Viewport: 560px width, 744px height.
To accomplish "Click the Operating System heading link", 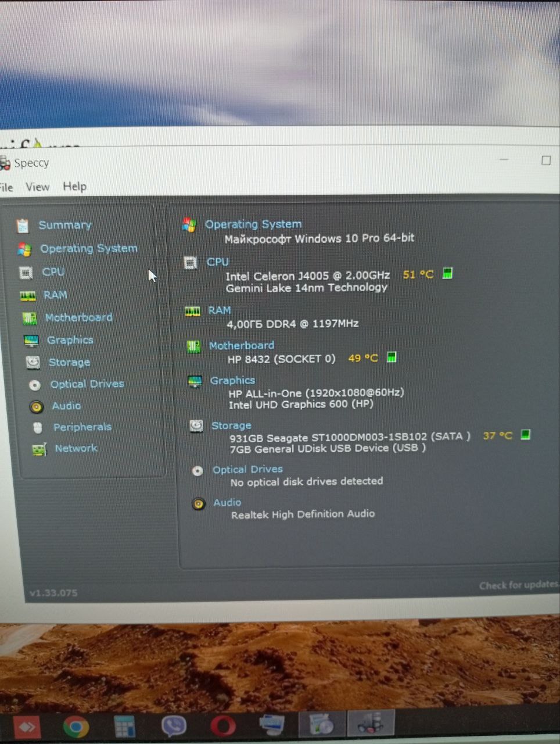I will tap(253, 224).
